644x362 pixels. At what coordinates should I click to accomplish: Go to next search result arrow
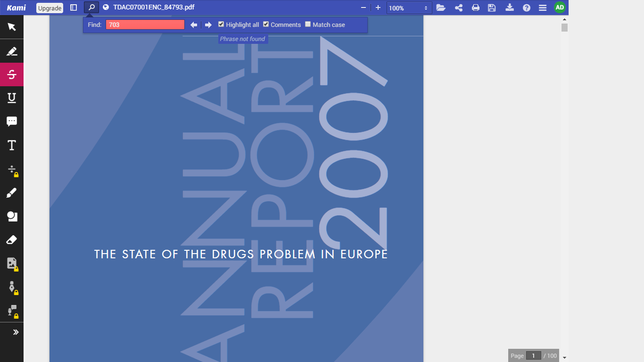pyautogui.click(x=208, y=25)
